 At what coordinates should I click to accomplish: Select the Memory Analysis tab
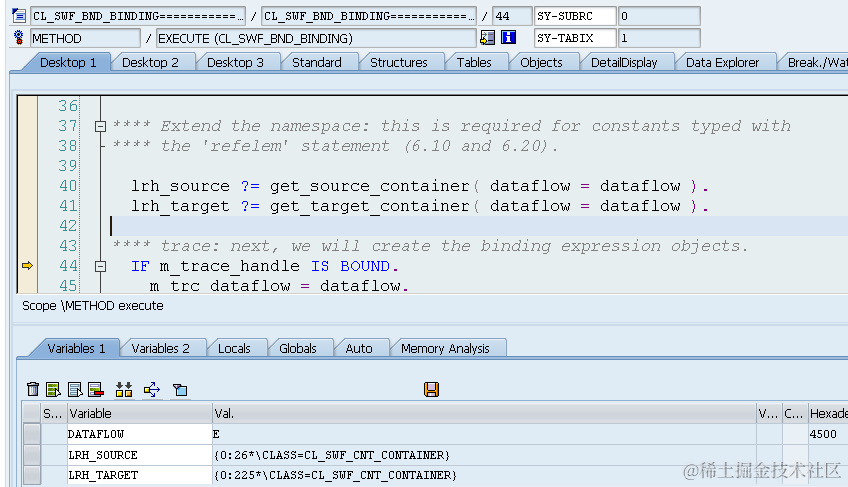pyautogui.click(x=445, y=348)
